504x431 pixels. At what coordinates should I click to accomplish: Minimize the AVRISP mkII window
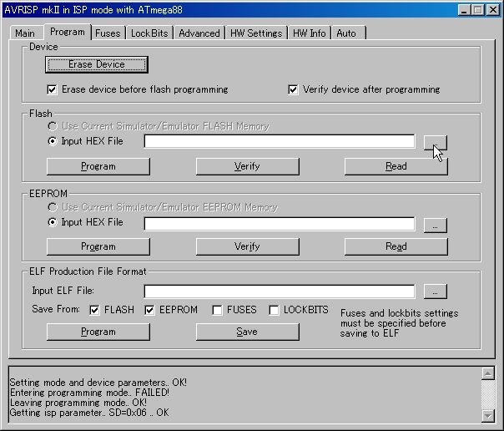(x=464, y=10)
